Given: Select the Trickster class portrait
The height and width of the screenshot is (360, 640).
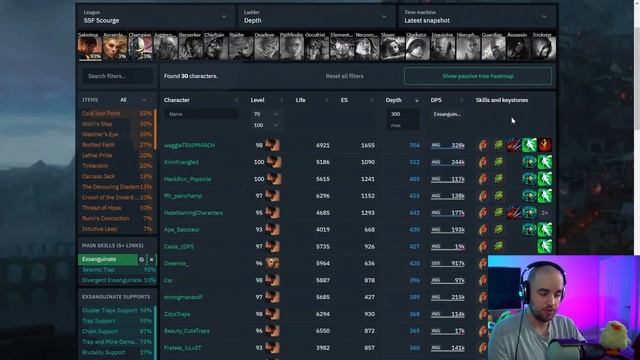Looking at the screenshot, I should tap(544, 47).
